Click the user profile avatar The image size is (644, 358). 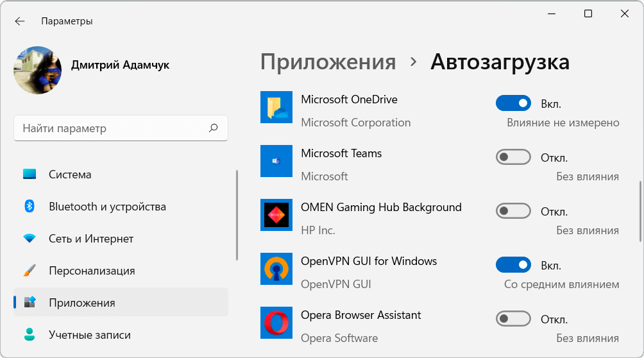click(x=38, y=70)
